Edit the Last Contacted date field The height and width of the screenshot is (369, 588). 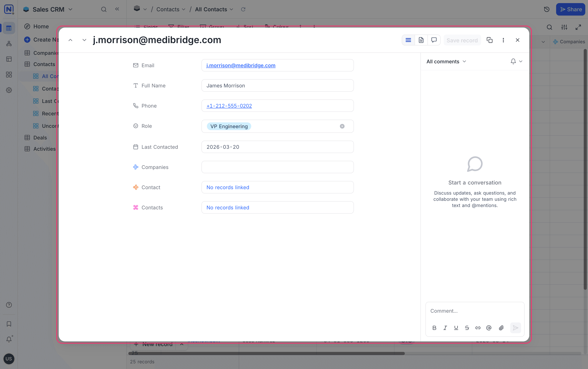[x=277, y=147]
